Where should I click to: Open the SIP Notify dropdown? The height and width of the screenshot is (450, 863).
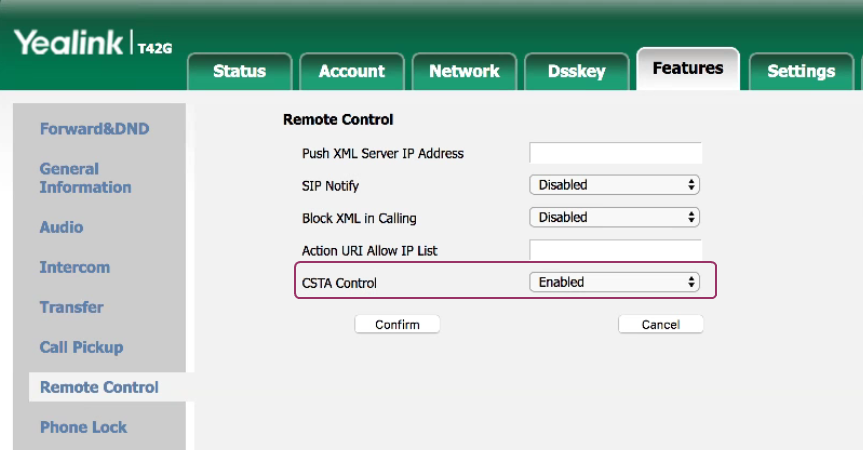(x=614, y=185)
